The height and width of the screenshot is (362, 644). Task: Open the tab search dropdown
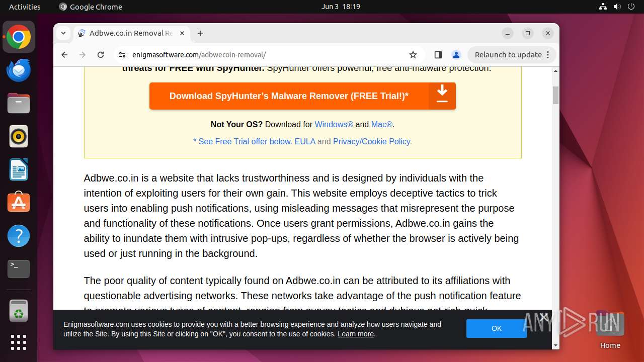pyautogui.click(x=63, y=33)
